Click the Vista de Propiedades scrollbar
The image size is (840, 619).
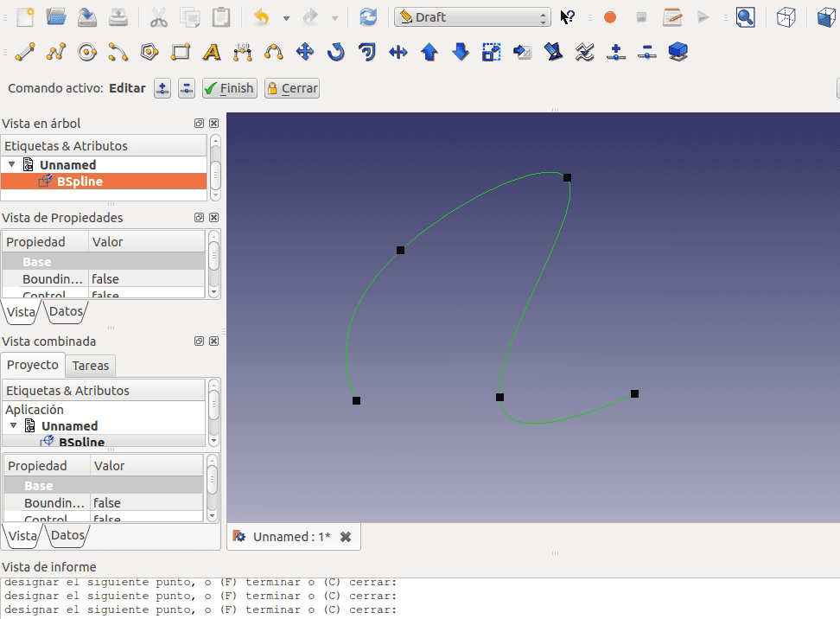(x=213, y=264)
